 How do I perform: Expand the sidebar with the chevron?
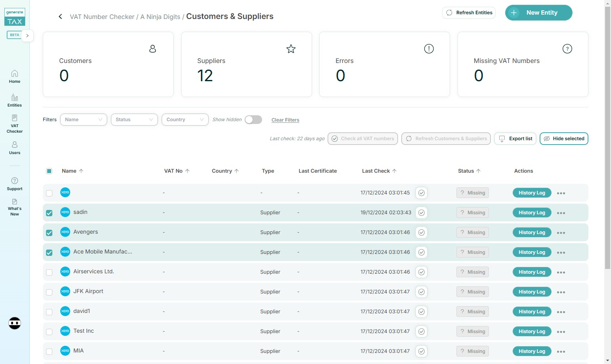[x=27, y=36]
